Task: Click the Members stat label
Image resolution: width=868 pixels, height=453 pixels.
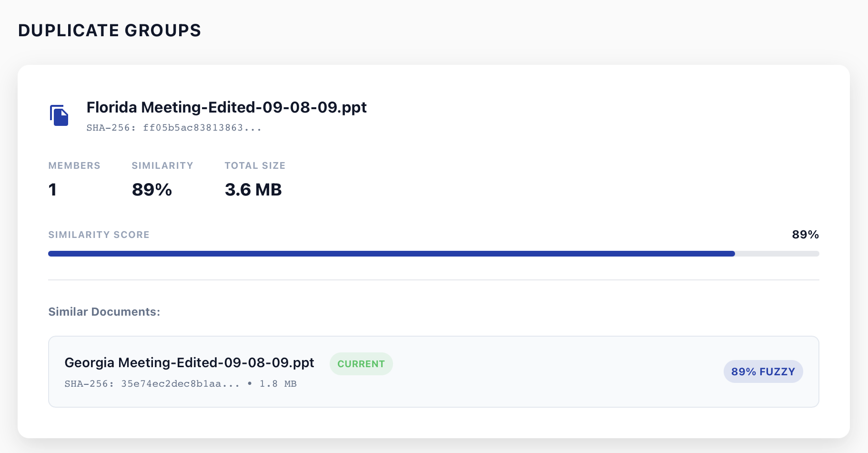Action: (74, 165)
